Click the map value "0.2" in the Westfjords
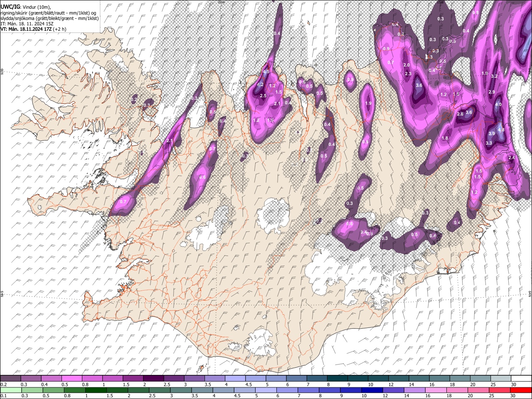Screen dimensions: 532x399 click(x=134, y=99)
